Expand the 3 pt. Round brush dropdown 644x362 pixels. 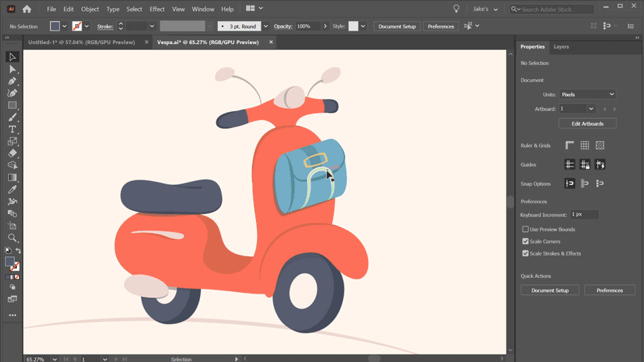(x=266, y=26)
